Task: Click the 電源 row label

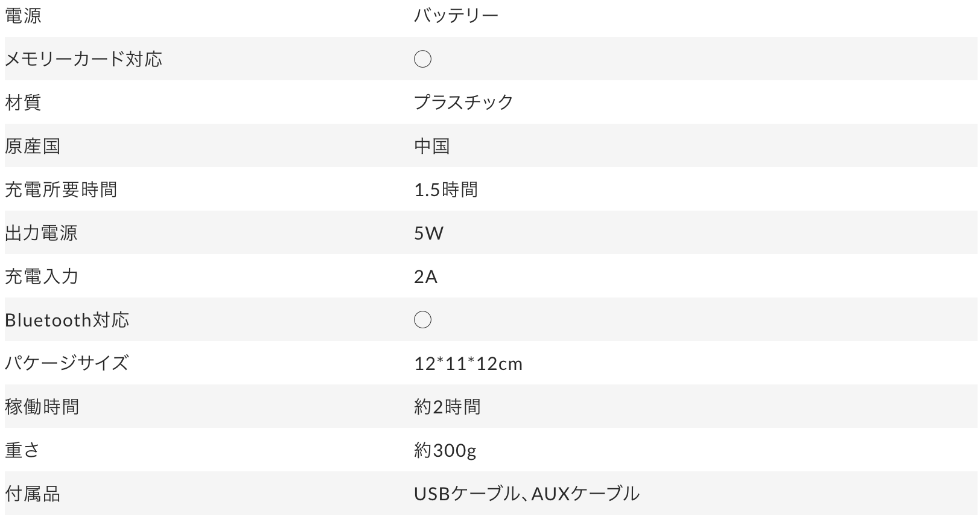Action: (23, 16)
